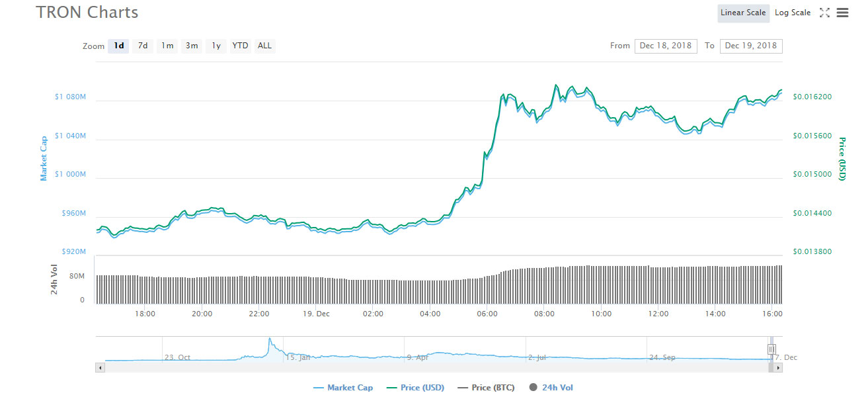
Task: Toggle Market Cap series in legend
Action: 343,388
